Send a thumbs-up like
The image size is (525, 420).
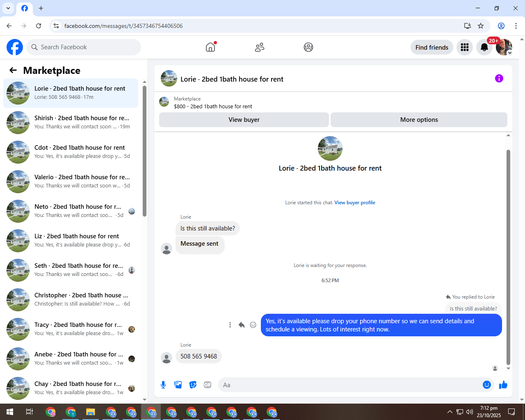[x=503, y=385]
